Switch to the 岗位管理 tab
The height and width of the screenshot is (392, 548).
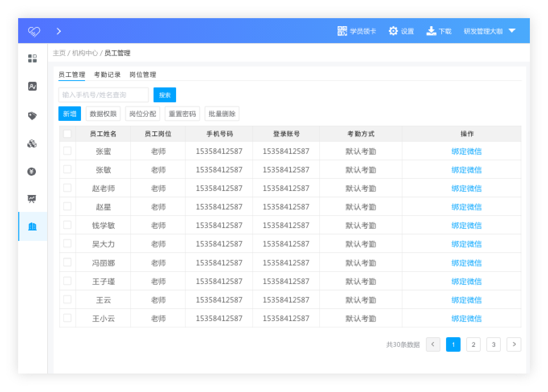pos(143,75)
